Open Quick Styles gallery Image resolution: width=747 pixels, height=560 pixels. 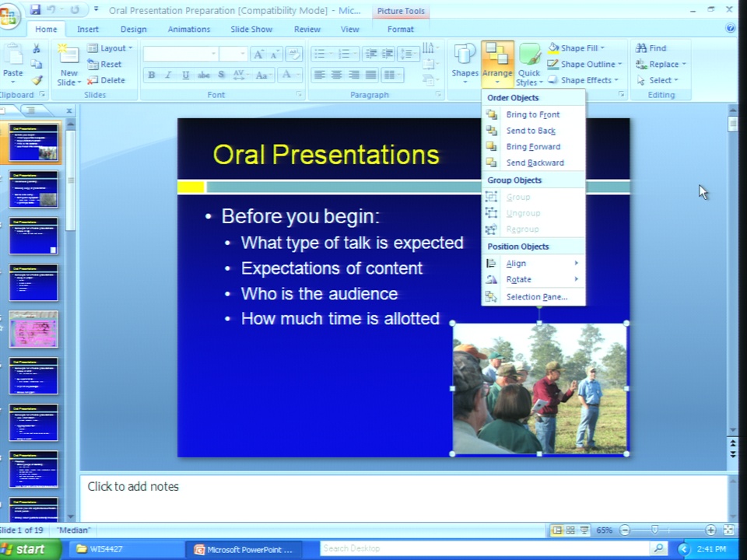[529, 65]
